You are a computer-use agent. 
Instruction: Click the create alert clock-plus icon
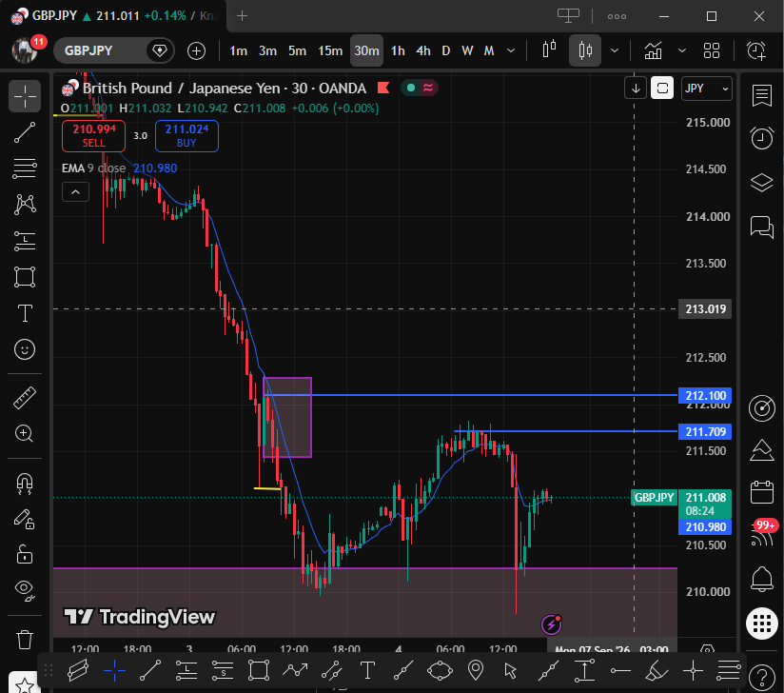point(756,50)
